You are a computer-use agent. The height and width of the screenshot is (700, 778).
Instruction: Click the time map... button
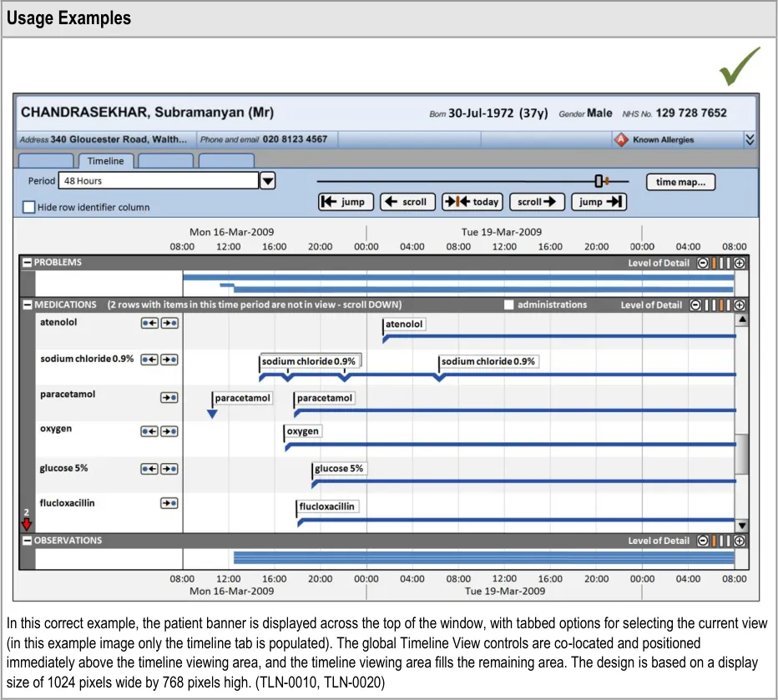[x=680, y=182]
